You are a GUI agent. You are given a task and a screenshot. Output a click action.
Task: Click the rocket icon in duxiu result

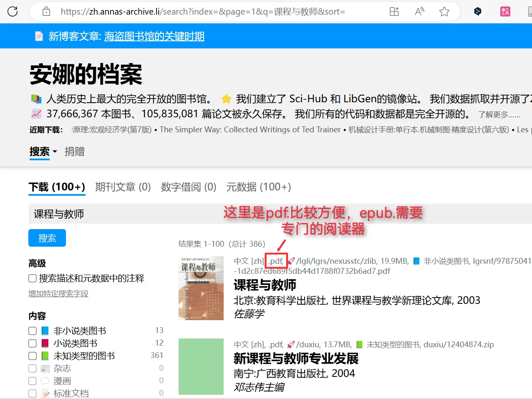[291, 344]
